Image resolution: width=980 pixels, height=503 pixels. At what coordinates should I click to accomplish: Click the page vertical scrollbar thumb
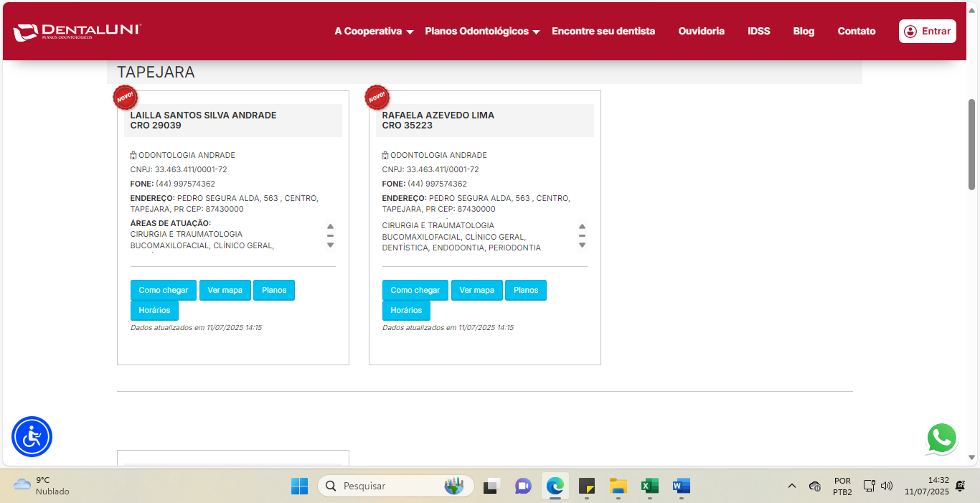[973, 144]
